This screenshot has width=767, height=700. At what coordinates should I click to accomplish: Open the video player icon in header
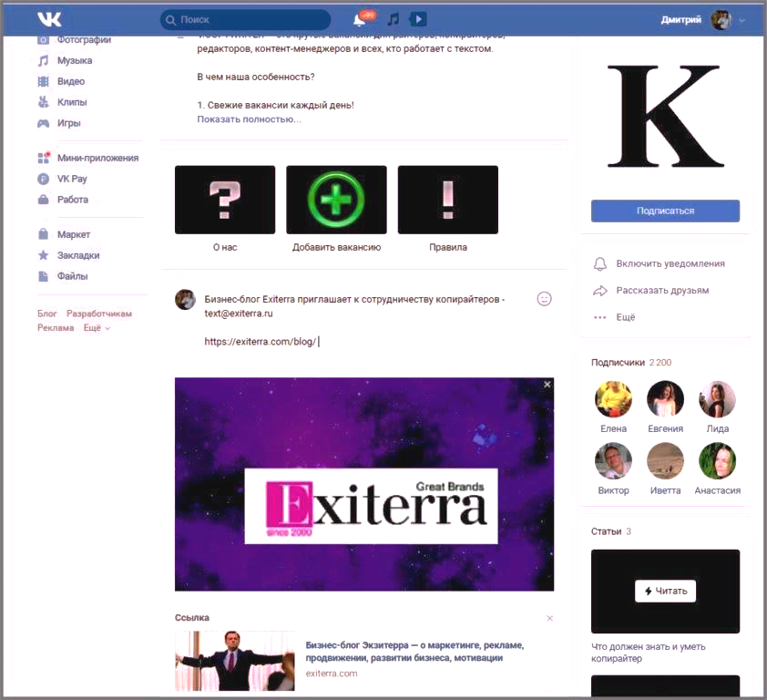(x=418, y=19)
